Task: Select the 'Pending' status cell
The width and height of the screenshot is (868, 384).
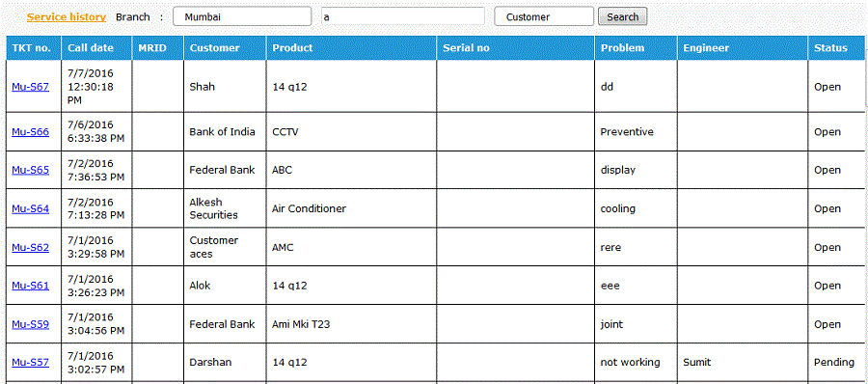Action: pyautogui.click(x=836, y=363)
